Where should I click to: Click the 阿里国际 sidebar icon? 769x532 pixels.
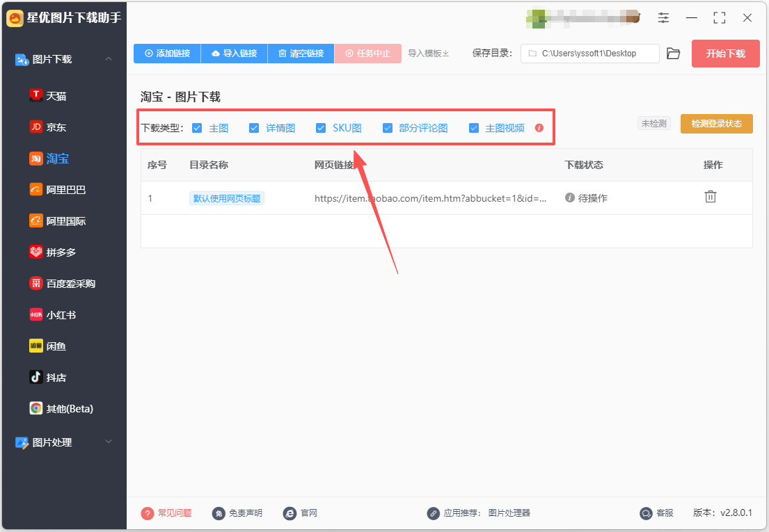tap(35, 221)
